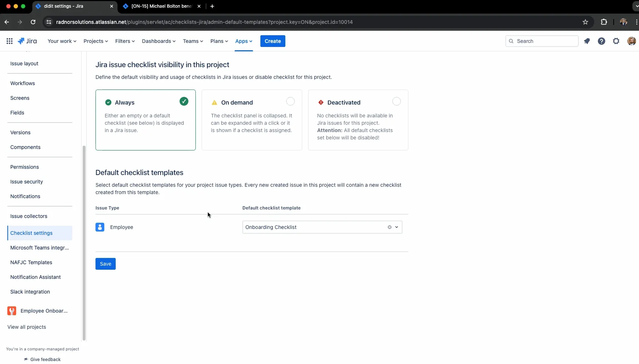Open the Help question mark icon

click(x=602, y=41)
